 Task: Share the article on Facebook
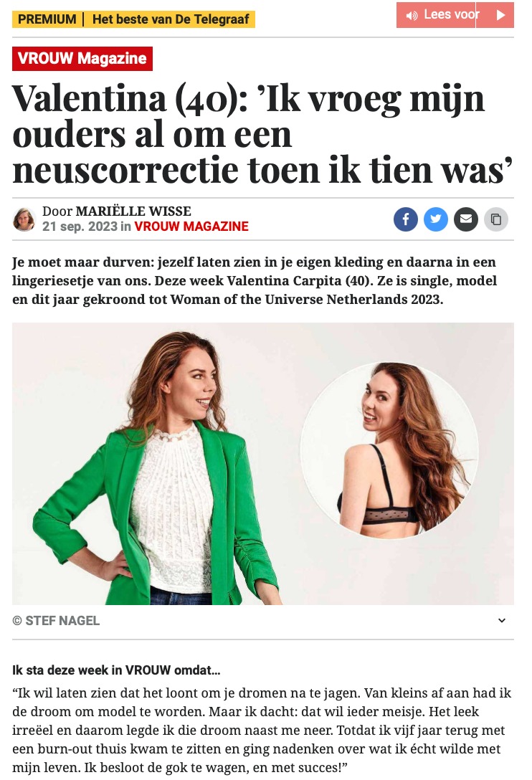coord(406,219)
